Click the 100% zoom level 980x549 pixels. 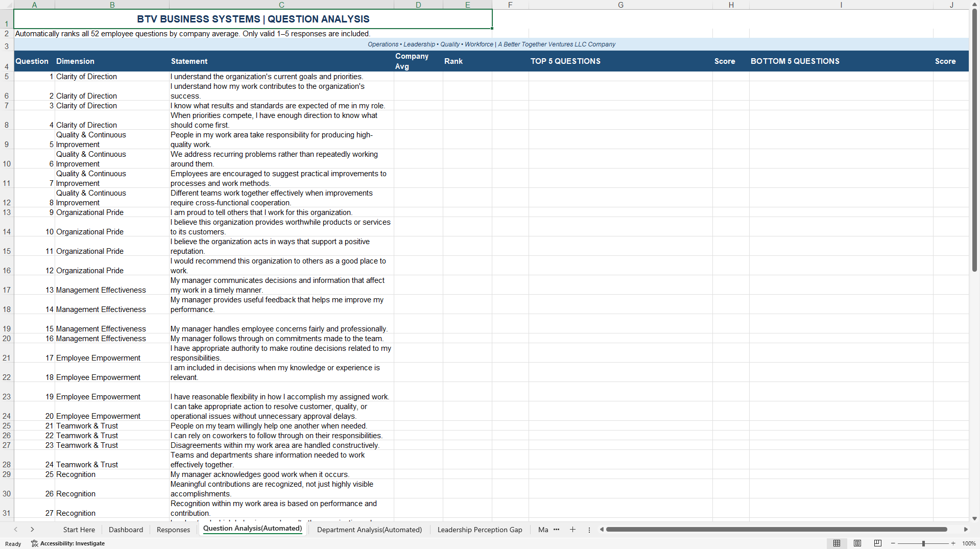click(969, 543)
